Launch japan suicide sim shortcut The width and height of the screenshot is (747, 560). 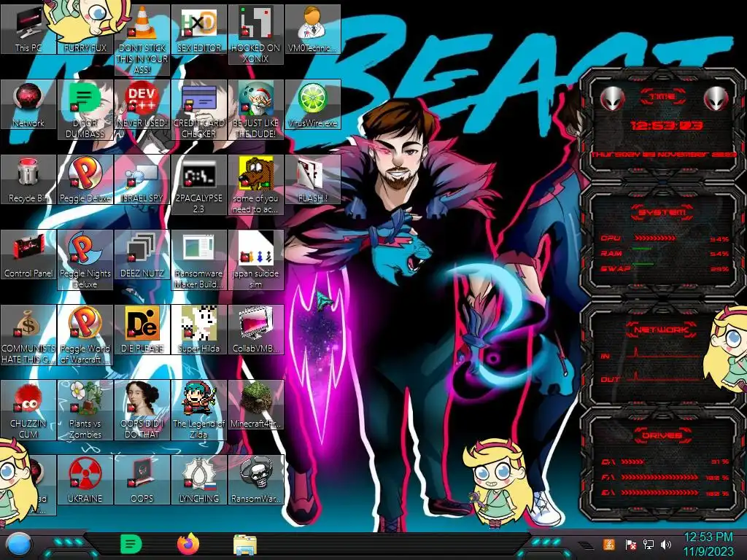point(256,260)
